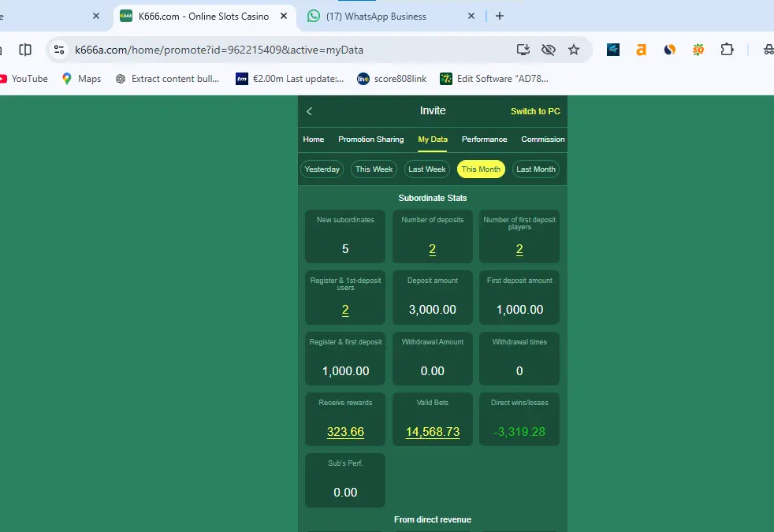The height and width of the screenshot is (532, 774).
Task: Switch stats to Last Week
Action: pos(426,169)
